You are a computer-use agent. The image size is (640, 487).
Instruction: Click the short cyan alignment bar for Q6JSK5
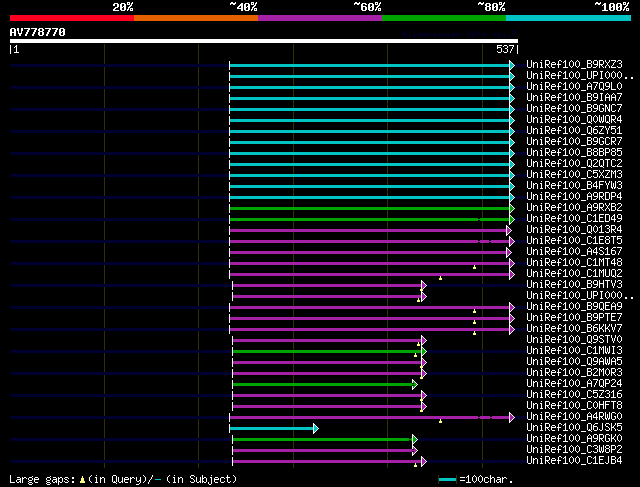pos(272,429)
